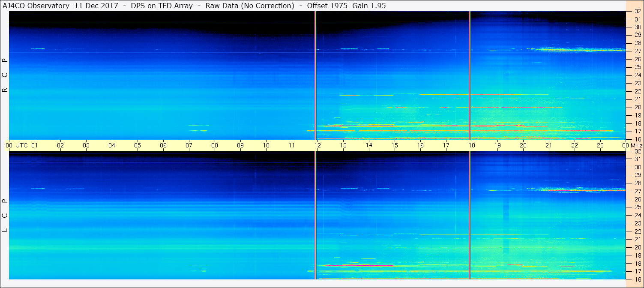Click hour '01' on the UTC time axis

pyautogui.click(x=35, y=145)
